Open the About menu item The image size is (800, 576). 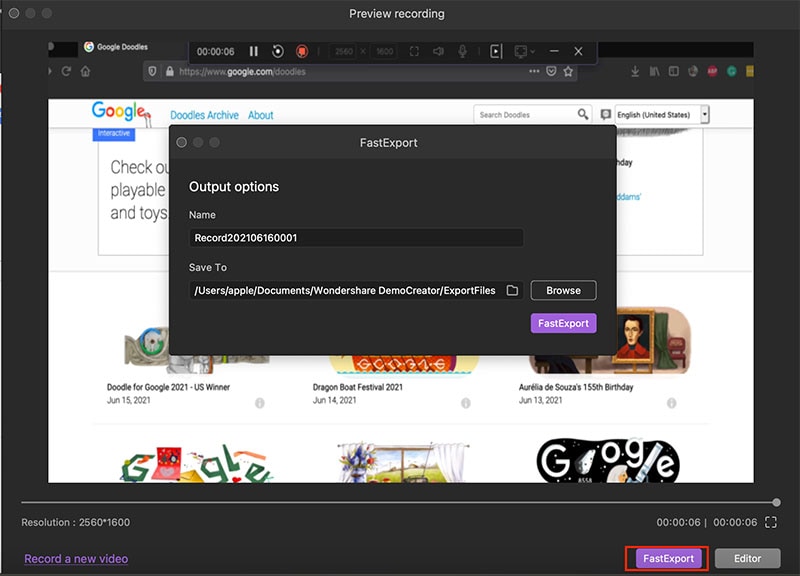coord(261,115)
